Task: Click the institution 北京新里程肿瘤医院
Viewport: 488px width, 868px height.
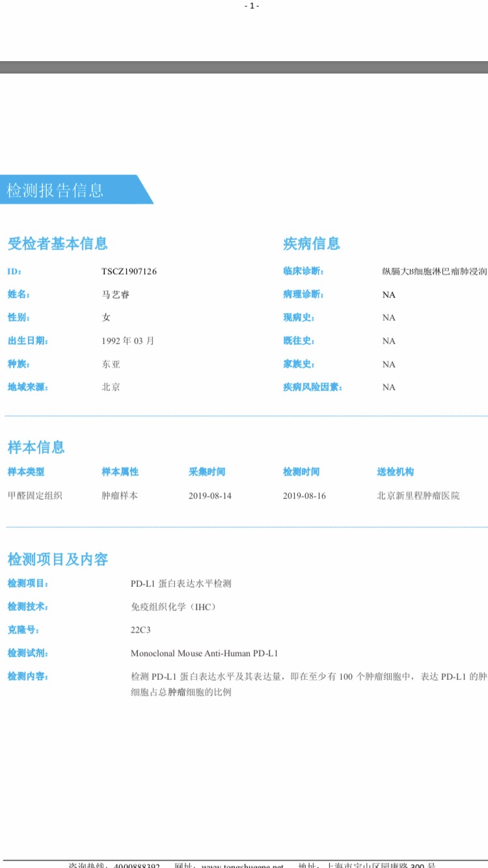Action: pos(418,496)
